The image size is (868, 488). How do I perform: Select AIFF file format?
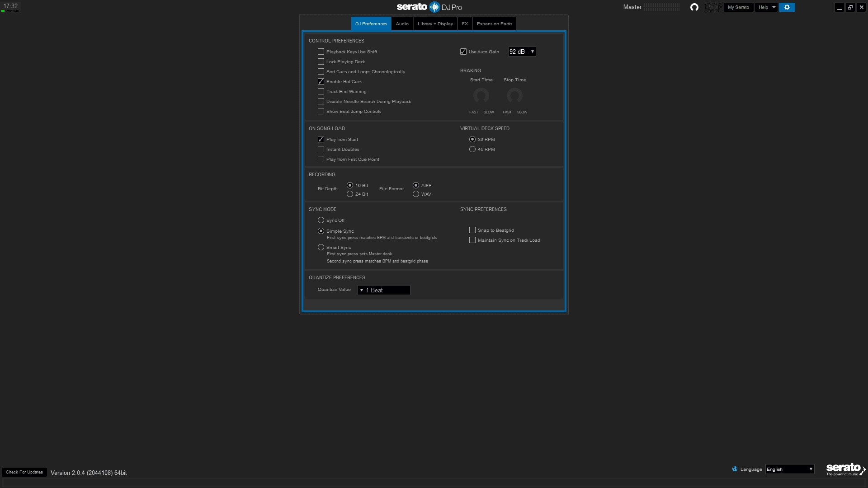coord(416,186)
